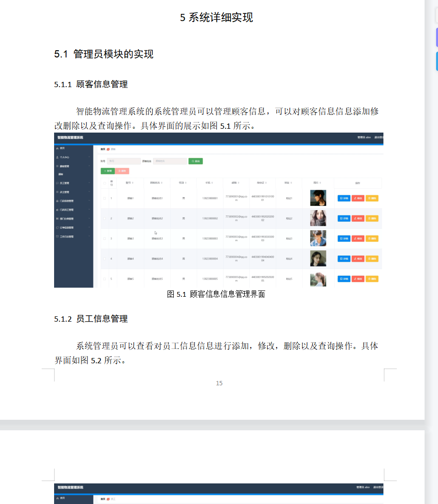The height and width of the screenshot is (504, 438).
Task: Check the checkbox for row 1 顾客1
Action: 105,198
